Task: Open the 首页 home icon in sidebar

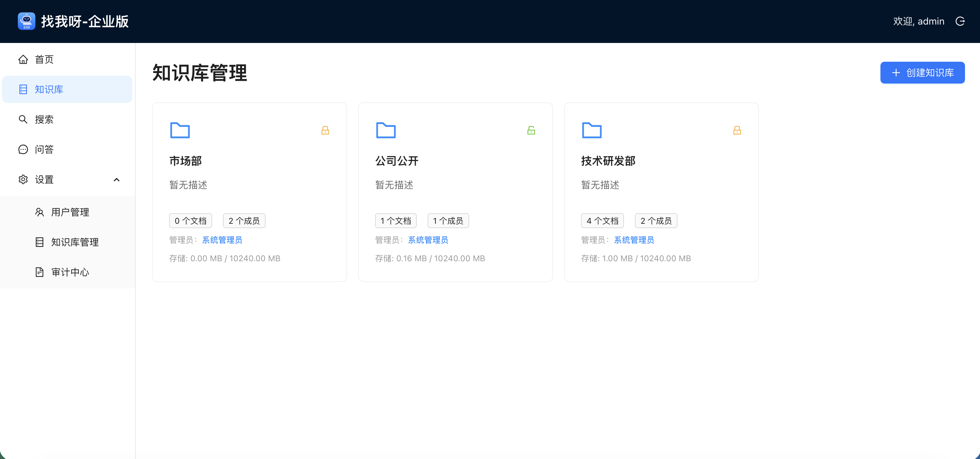Action: [x=23, y=59]
